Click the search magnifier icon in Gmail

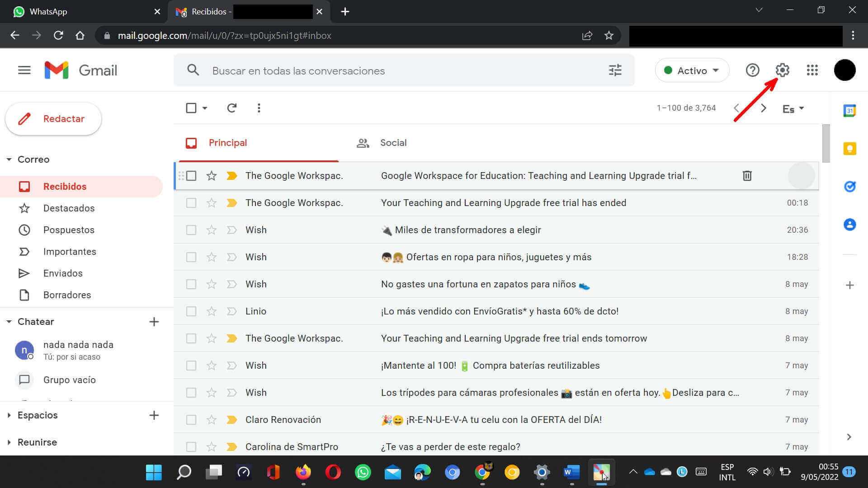(x=193, y=70)
